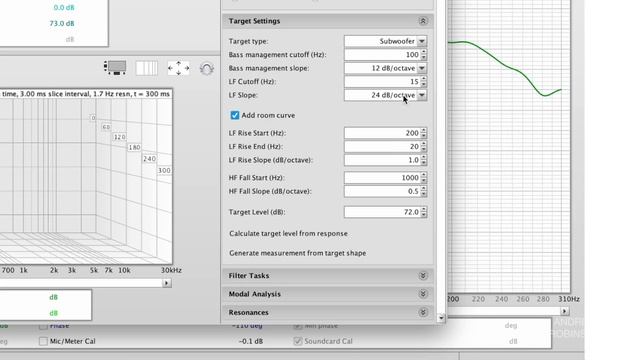Click the 240 time slice label
The height and width of the screenshot is (360, 640).
tap(149, 158)
